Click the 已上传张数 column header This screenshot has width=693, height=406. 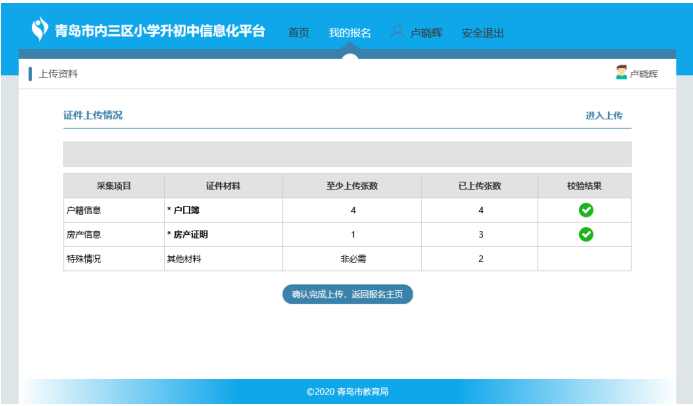(479, 186)
